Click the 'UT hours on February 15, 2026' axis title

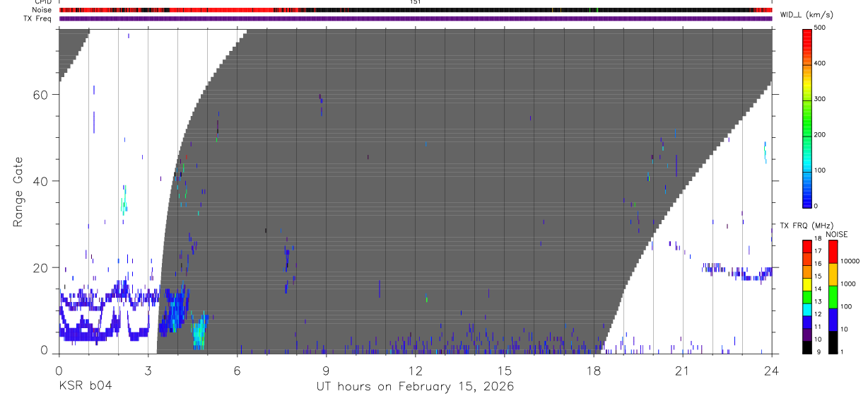415,386
